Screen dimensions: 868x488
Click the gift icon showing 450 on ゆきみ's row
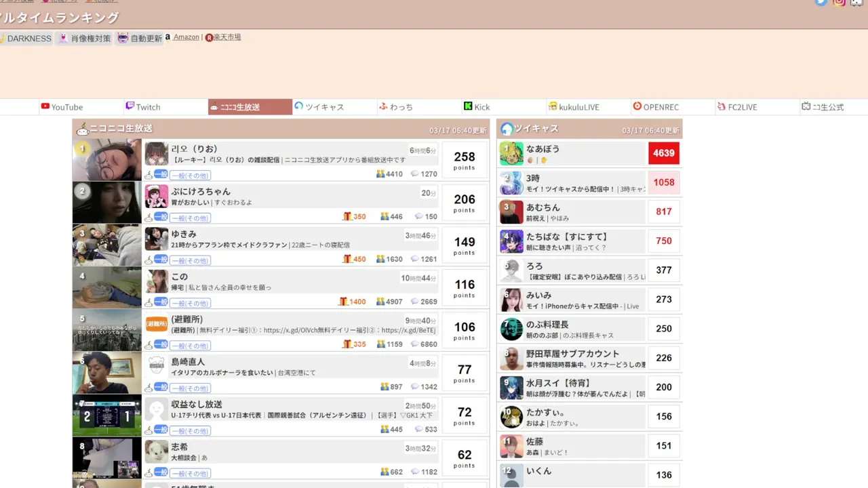(347, 259)
